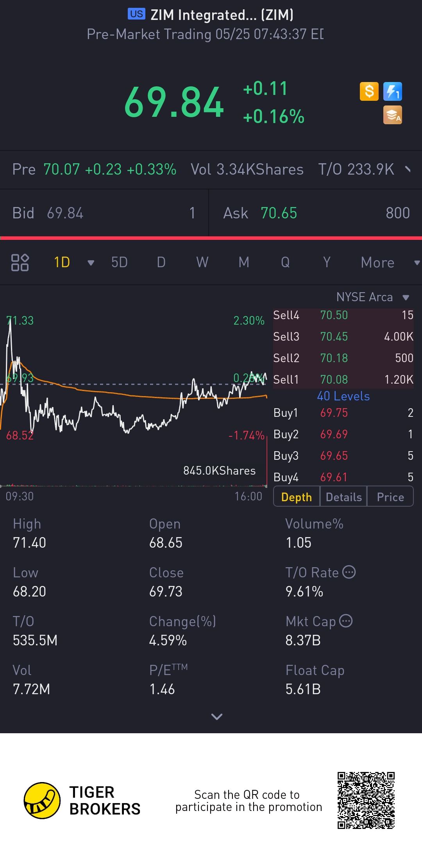Expand the pre-market stats arrow
Screen dimensions: 422x868
pyautogui.click(x=408, y=169)
